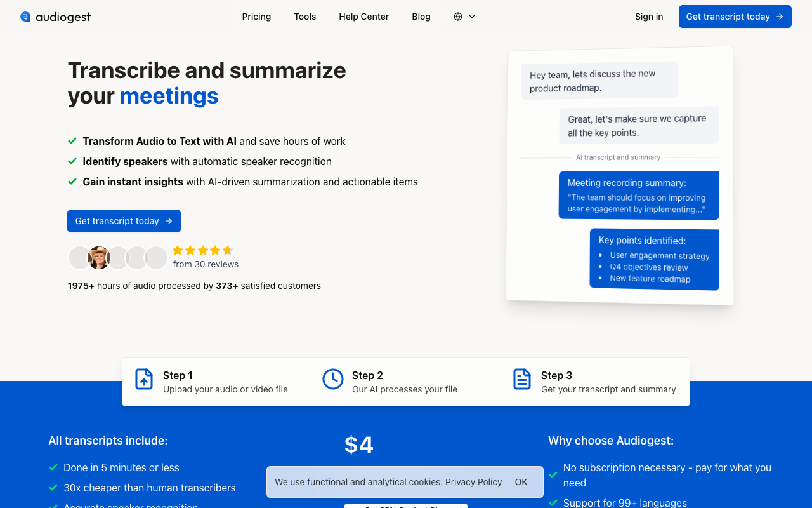Click the Audiogest logo icon

click(x=25, y=17)
